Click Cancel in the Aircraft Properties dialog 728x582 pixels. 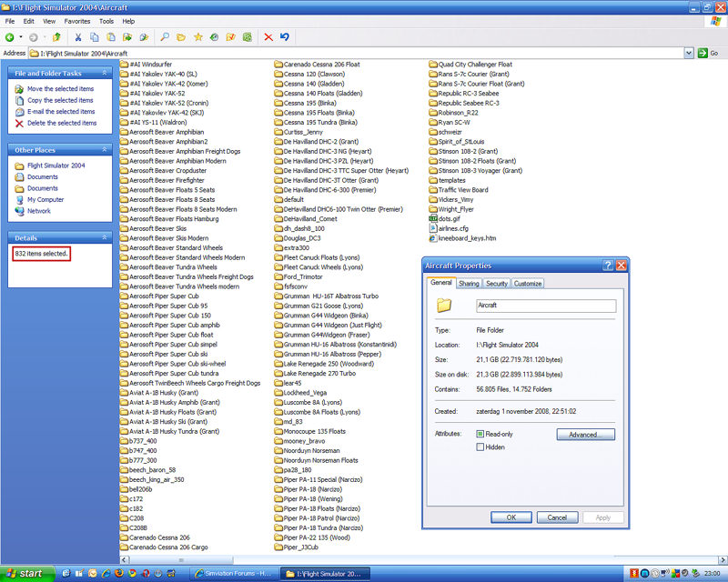pyautogui.click(x=557, y=517)
